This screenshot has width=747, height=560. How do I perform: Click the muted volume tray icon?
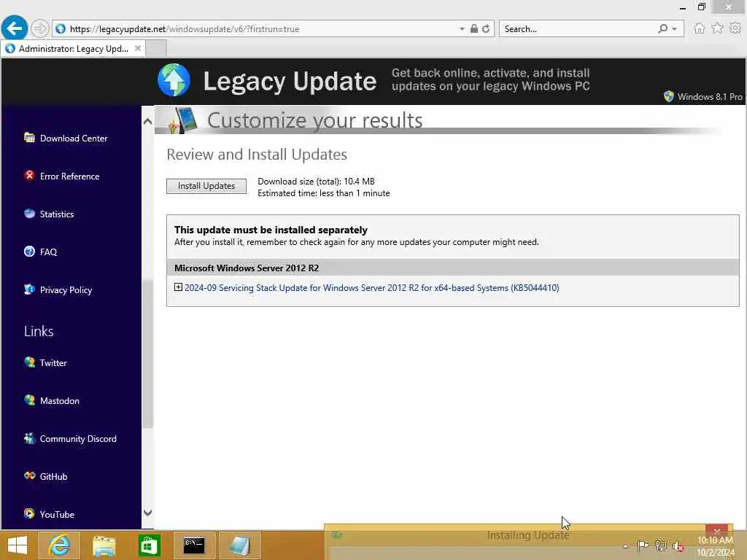[678, 546]
